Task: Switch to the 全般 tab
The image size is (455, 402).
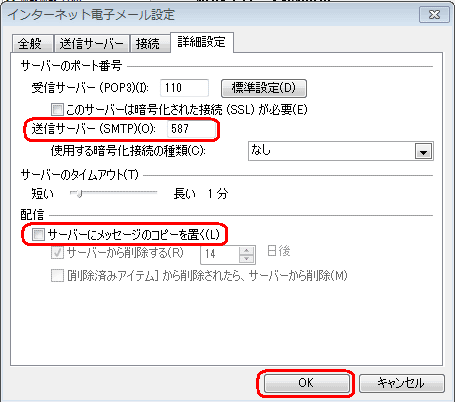Action: point(33,44)
